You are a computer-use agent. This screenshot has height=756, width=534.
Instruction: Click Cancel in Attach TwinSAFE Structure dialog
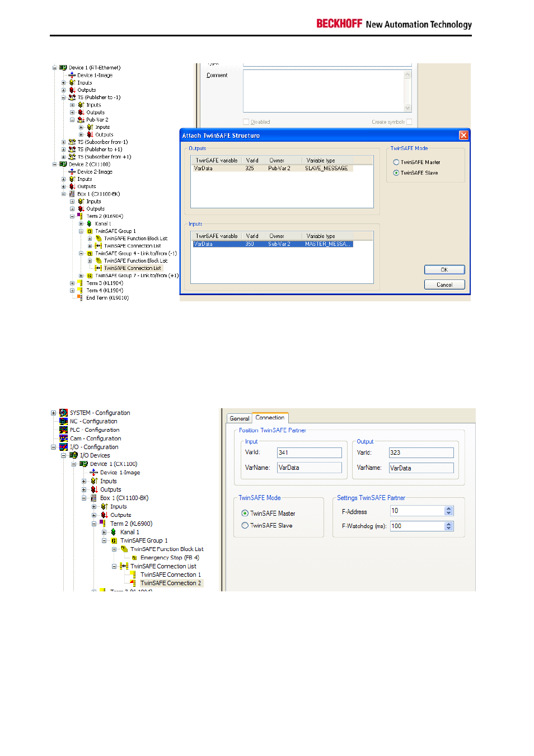click(444, 285)
